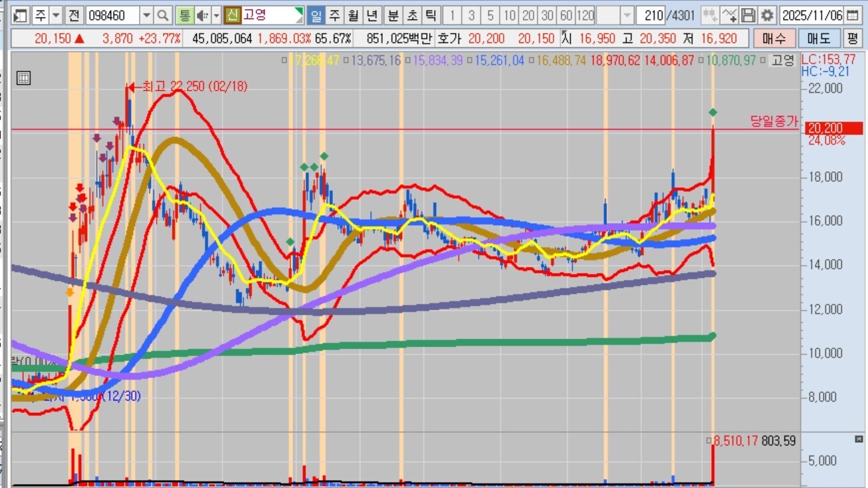Open the chart data table grid icon
Viewport: 868px width, 488px height.
pos(23,78)
